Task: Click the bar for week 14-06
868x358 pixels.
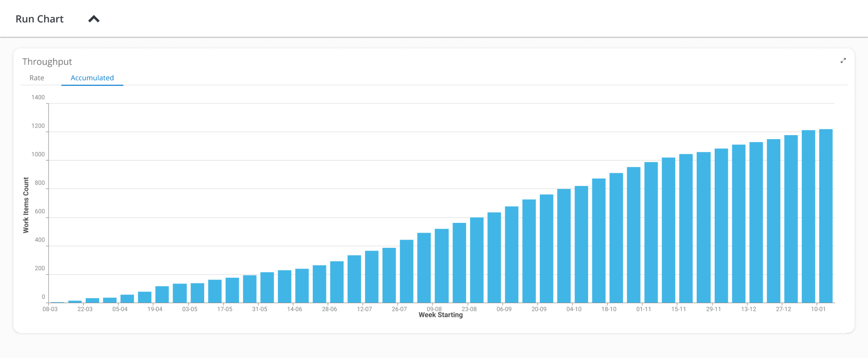Action: 302,286
